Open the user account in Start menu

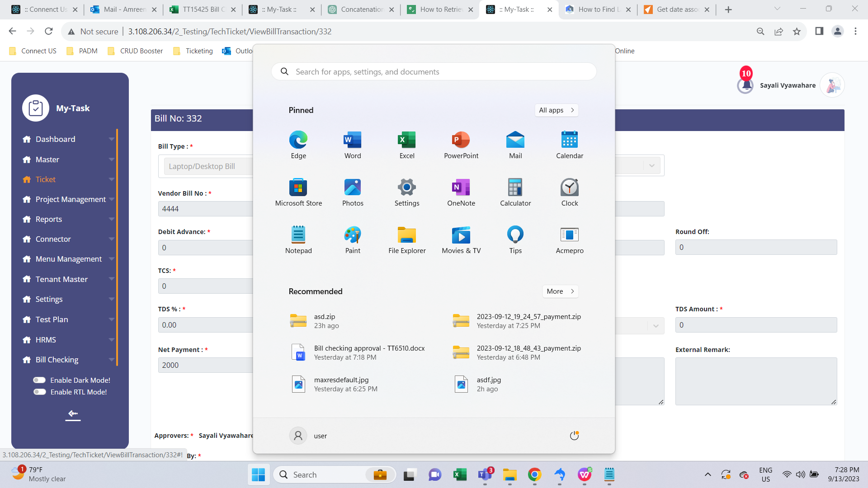click(x=308, y=436)
